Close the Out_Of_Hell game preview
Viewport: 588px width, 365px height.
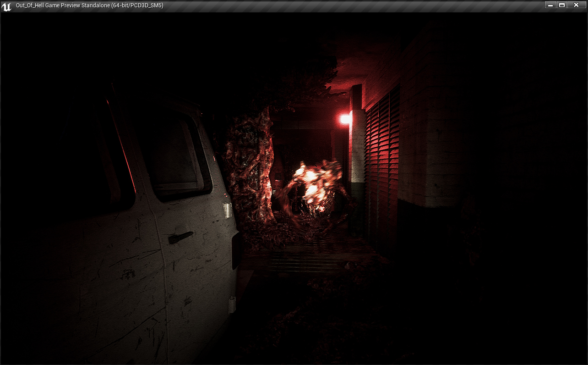pyautogui.click(x=577, y=5)
